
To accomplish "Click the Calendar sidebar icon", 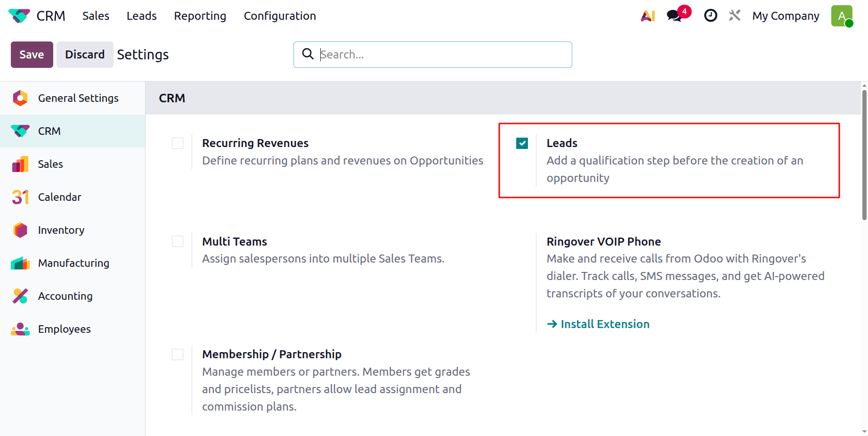I will [20, 197].
